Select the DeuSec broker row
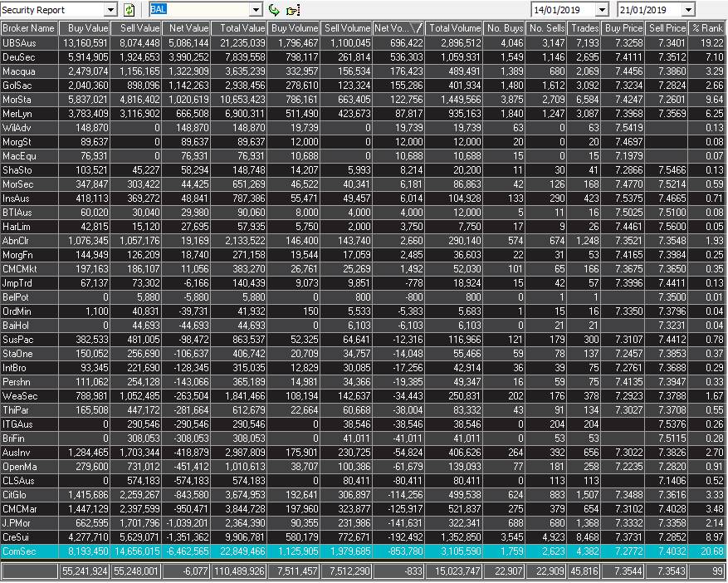 click(x=363, y=57)
